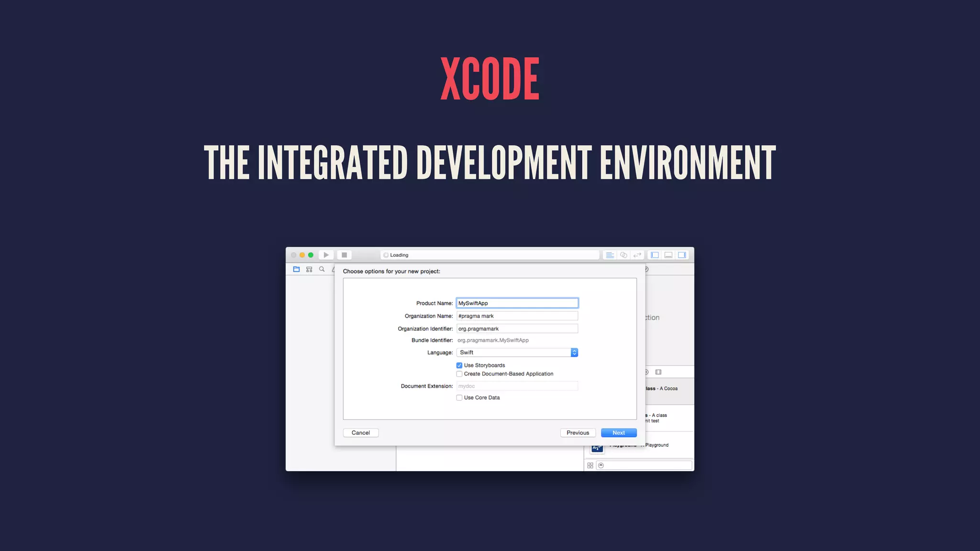Click the Organization Name field
Image resolution: width=980 pixels, height=551 pixels.
[x=517, y=316]
